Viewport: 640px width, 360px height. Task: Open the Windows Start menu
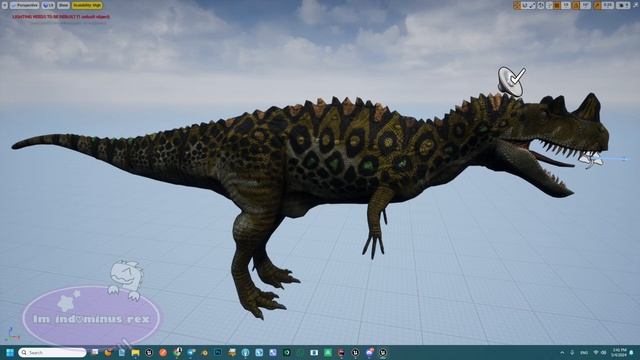point(10,353)
